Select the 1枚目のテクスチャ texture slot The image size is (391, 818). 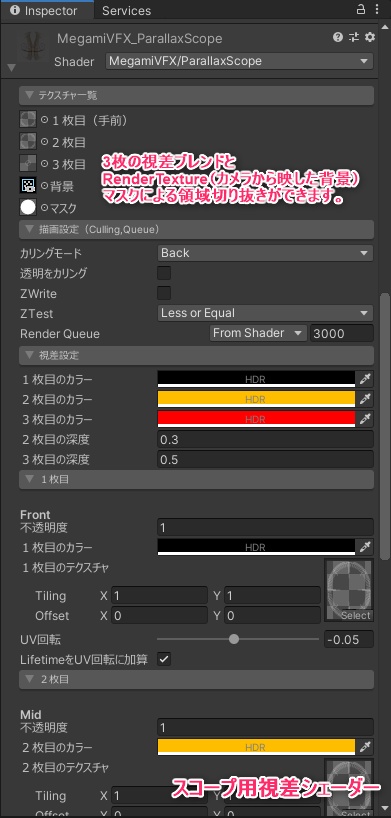pos(349,590)
